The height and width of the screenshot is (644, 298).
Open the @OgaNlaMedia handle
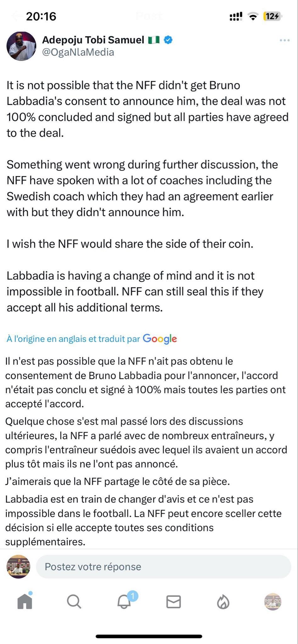point(78,52)
